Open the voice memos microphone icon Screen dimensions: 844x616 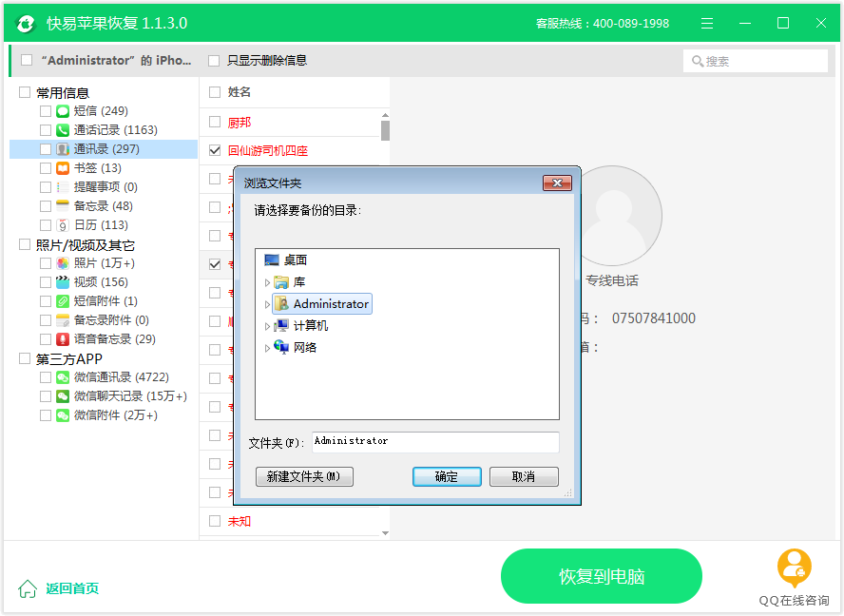[x=63, y=339]
